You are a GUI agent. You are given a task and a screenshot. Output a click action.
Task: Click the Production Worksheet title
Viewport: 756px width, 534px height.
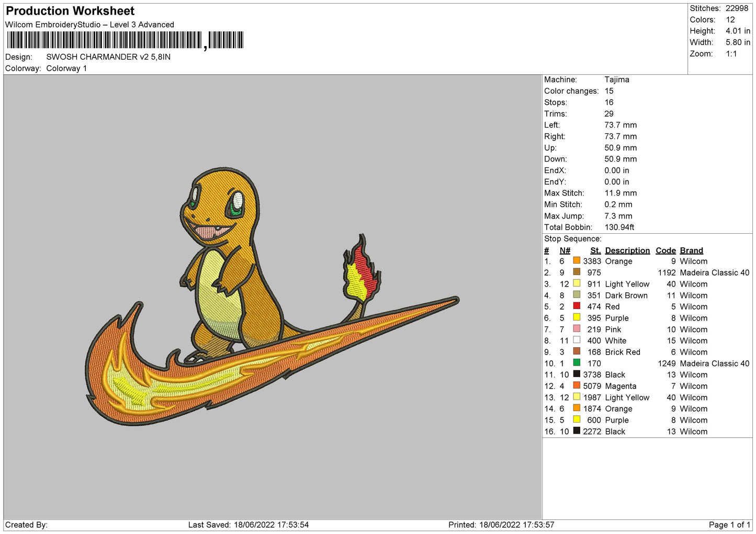70,11
